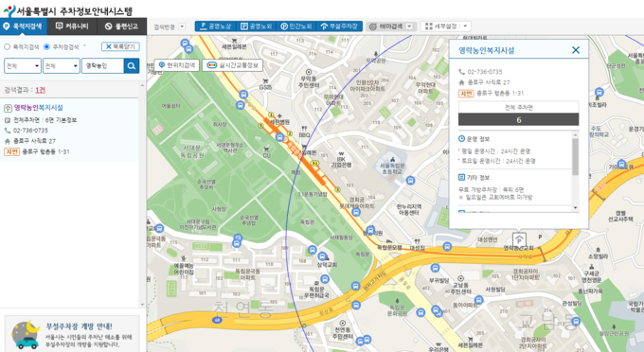Click the 목록닫기 button

click(x=120, y=46)
